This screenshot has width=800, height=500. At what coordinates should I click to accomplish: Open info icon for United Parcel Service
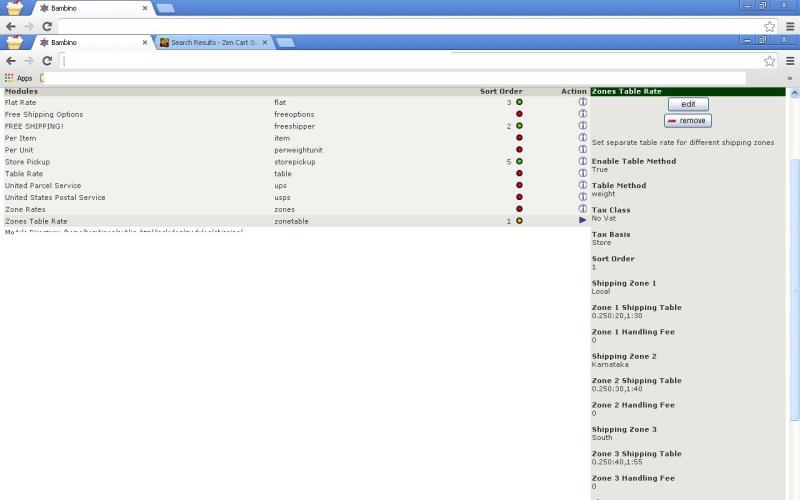[583, 185]
